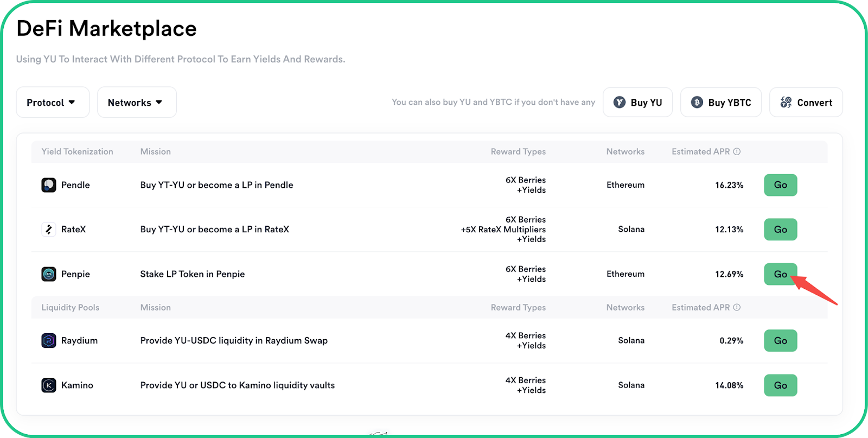Click the 14.08% APR value

pyautogui.click(x=729, y=385)
